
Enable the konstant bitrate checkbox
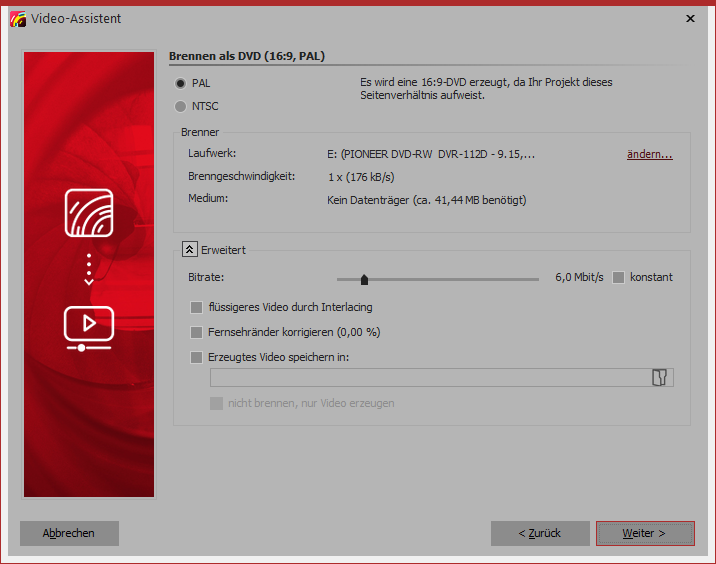(x=619, y=277)
